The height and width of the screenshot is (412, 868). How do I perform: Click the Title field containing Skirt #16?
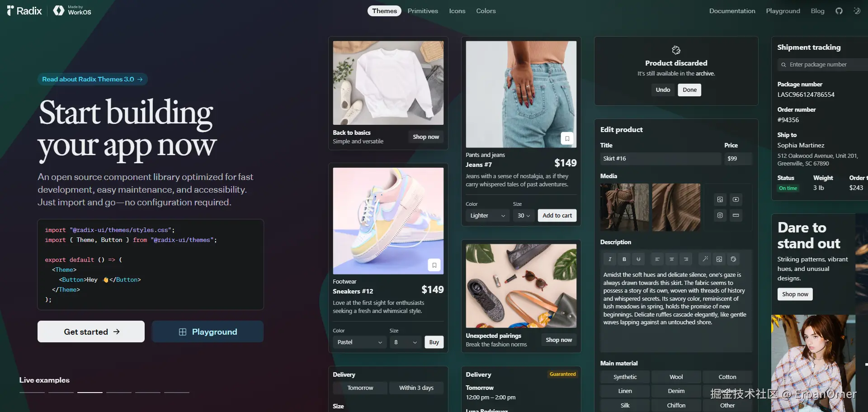660,159
